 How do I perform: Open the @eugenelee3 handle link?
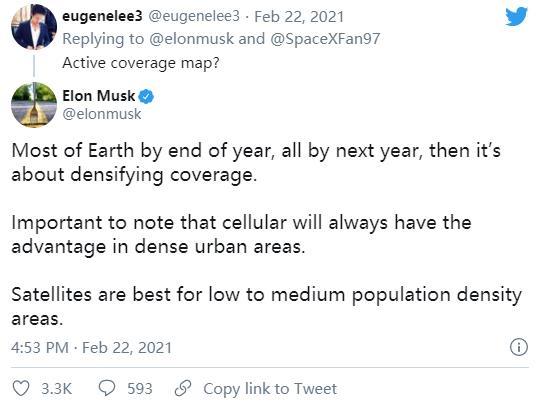click(x=194, y=16)
